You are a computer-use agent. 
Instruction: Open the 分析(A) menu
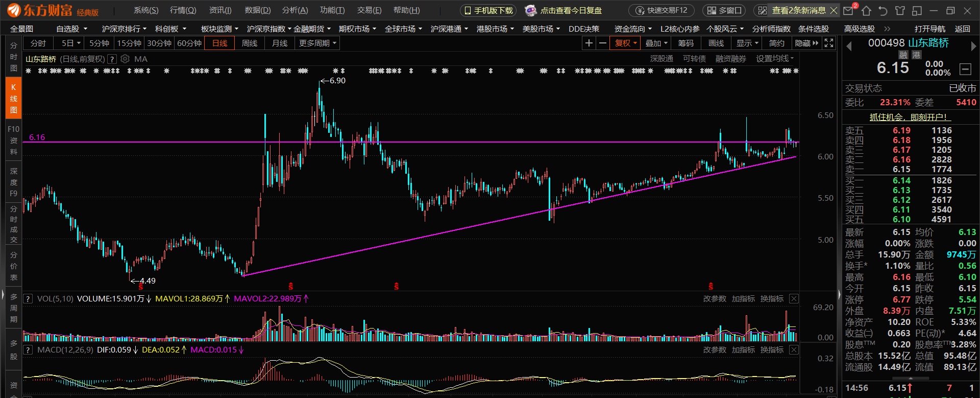point(295,10)
